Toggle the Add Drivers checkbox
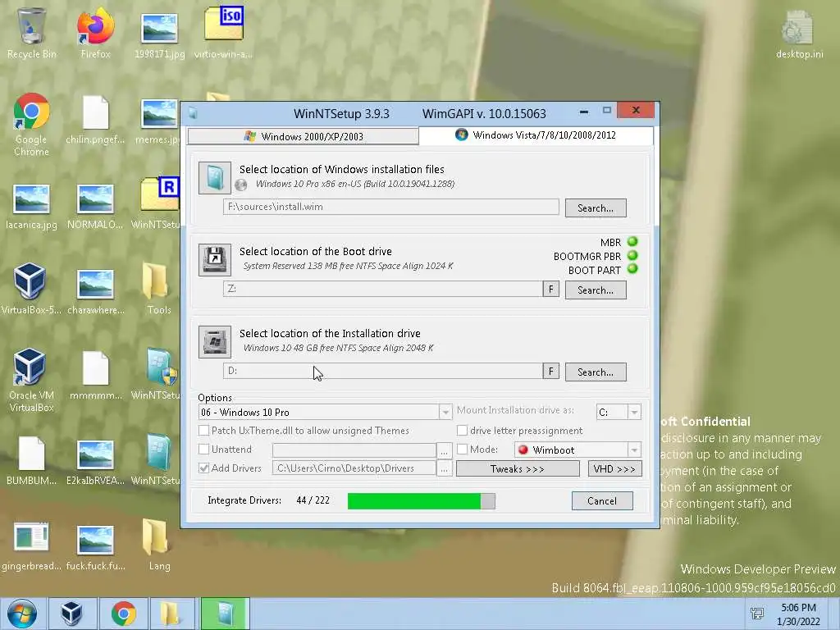 point(203,468)
